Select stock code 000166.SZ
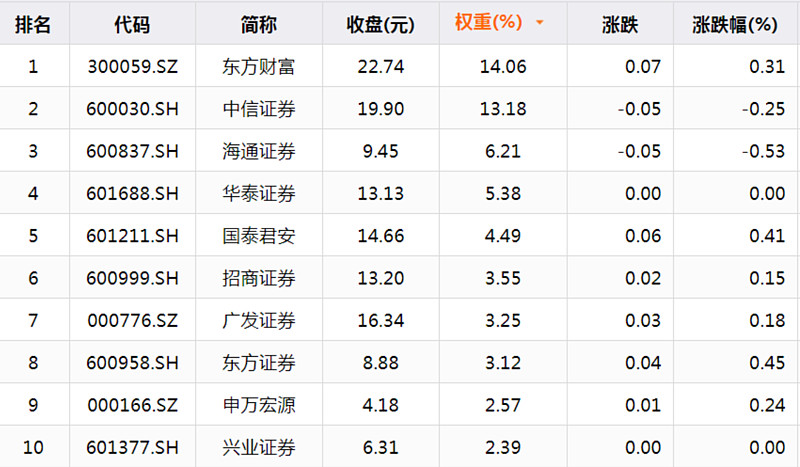Image resolution: width=800 pixels, height=467 pixels. (x=133, y=406)
